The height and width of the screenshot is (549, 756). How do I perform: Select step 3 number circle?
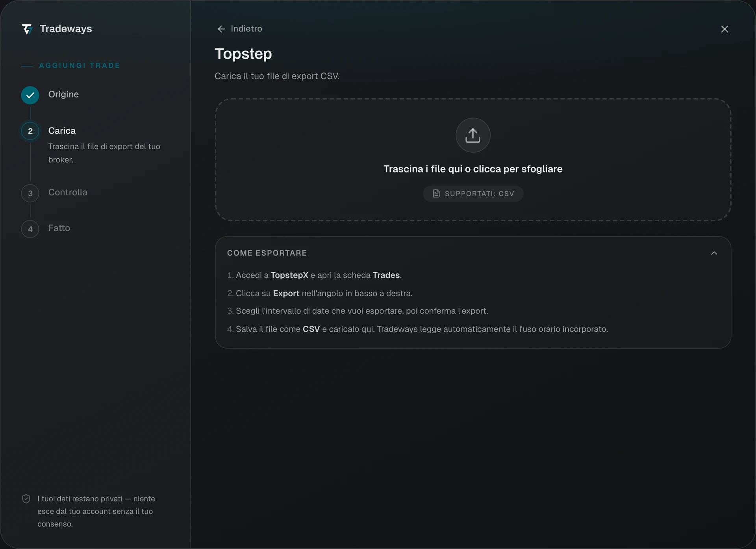pyautogui.click(x=30, y=193)
